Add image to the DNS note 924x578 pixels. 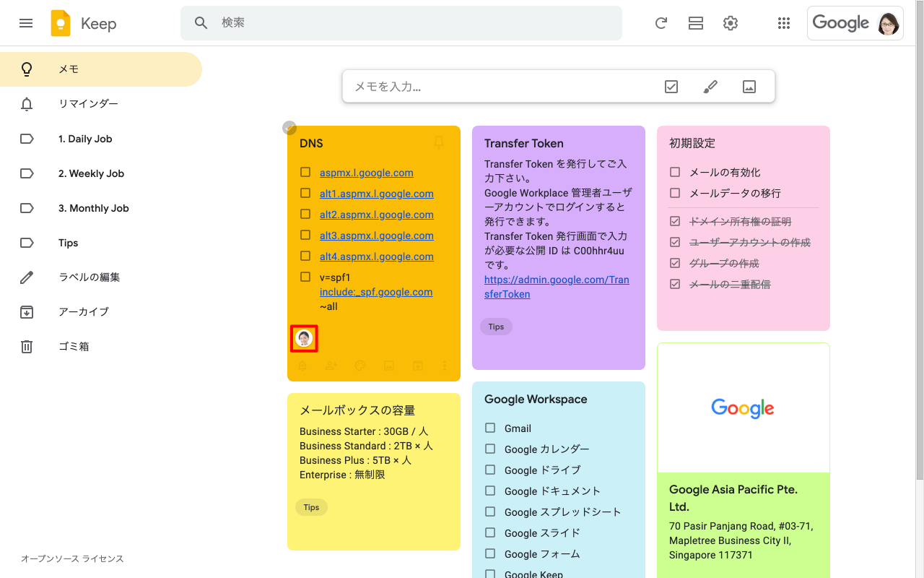pos(389,366)
